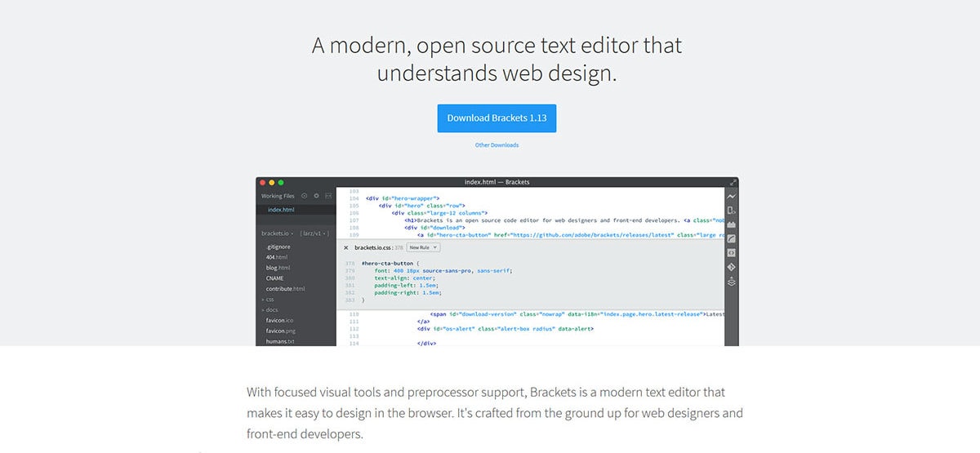Select index.html in Working Files

pyautogui.click(x=281, y=210)
